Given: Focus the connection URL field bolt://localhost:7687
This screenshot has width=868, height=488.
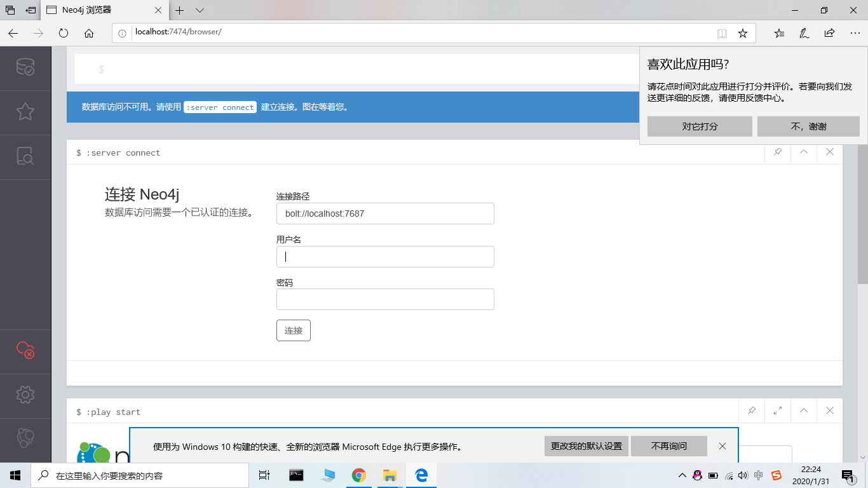Looking at the screenshot, I should pos(385,213).
